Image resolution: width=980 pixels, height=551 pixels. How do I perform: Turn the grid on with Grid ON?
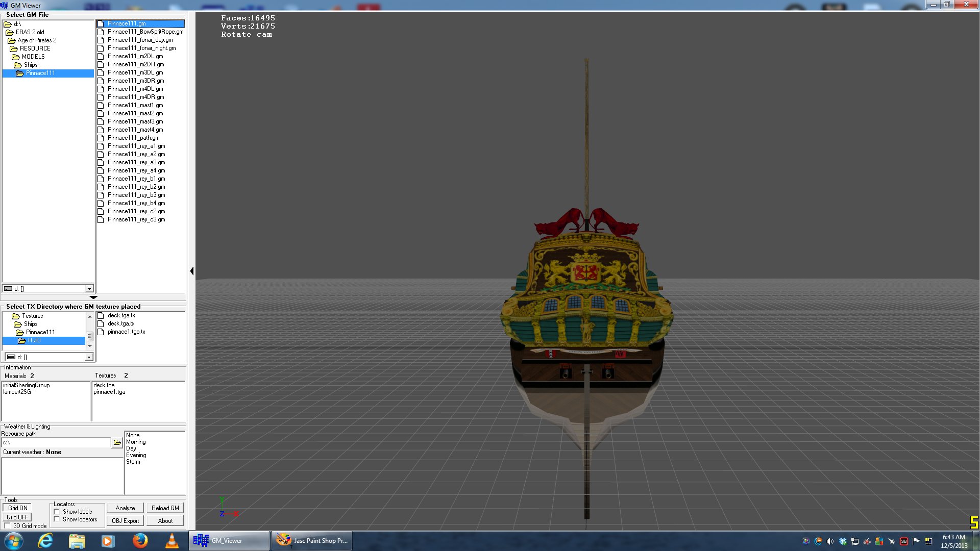[18, 508]
